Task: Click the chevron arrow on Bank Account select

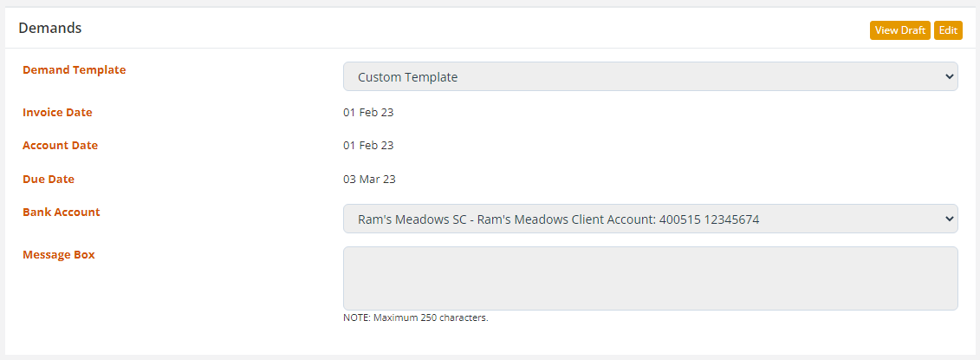Action: coord(947,219)
